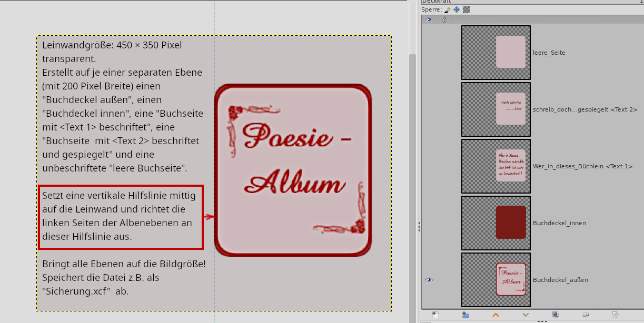Image resolution: width=644 pixels, height=323 pixels.
Task: Raise layer with the orange up arrow
Action: tap(496, 315)
